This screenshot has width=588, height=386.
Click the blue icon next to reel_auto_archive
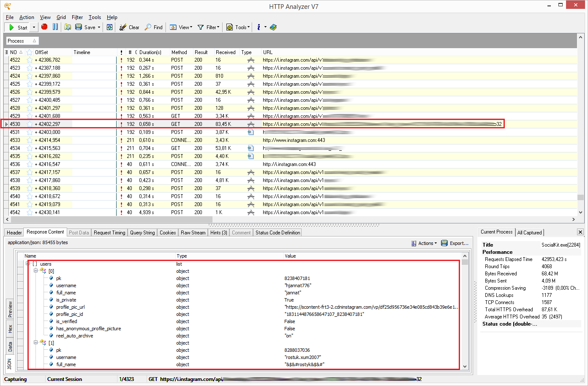52,336
